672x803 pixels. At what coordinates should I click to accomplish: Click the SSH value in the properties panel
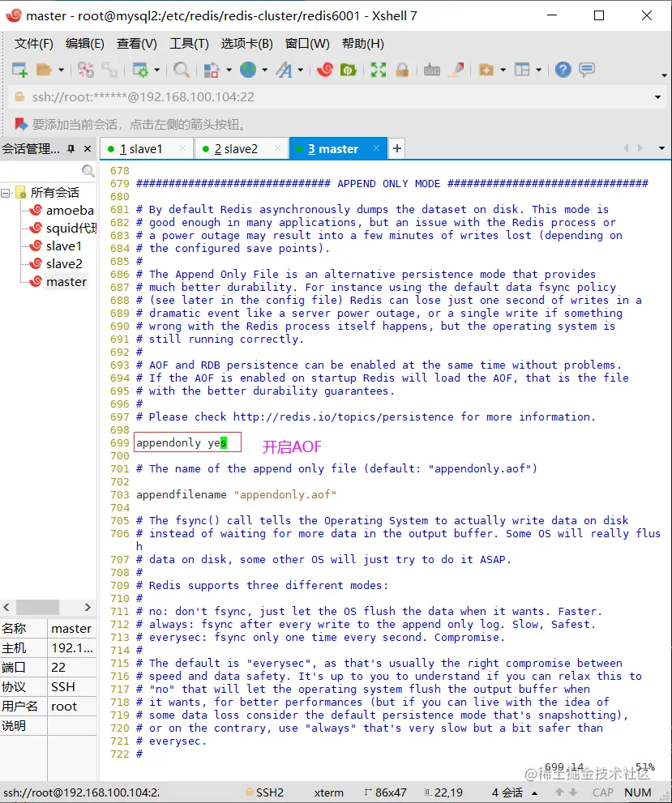(63, 687)
